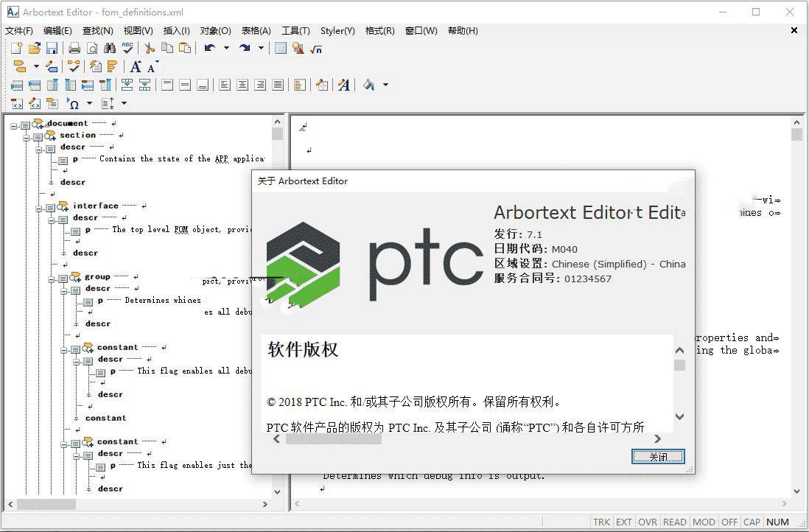This screenshot has height=532, width=809.
Task: Open the 文件(F) menu
Action: pos(19,30)
